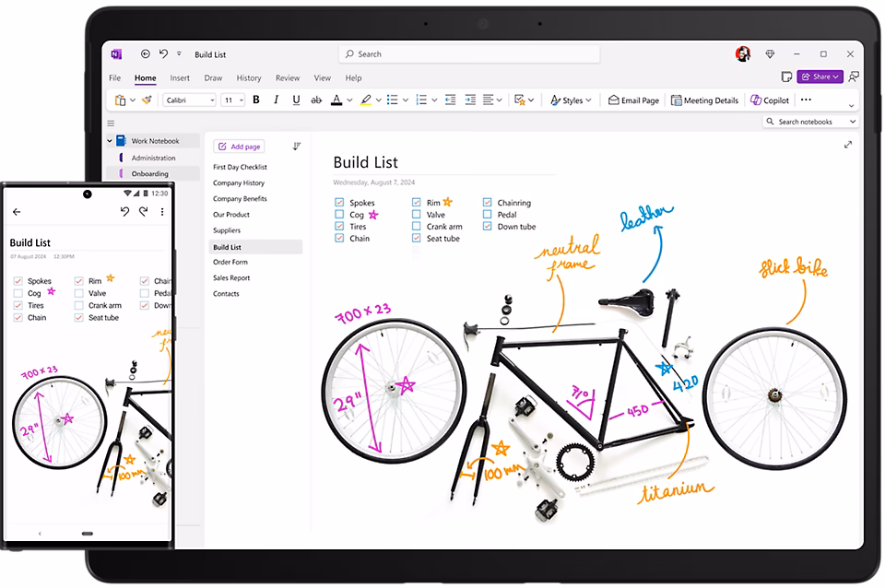
Task: Open Copilot from the ribbon
Action: (x=771, y=100)
